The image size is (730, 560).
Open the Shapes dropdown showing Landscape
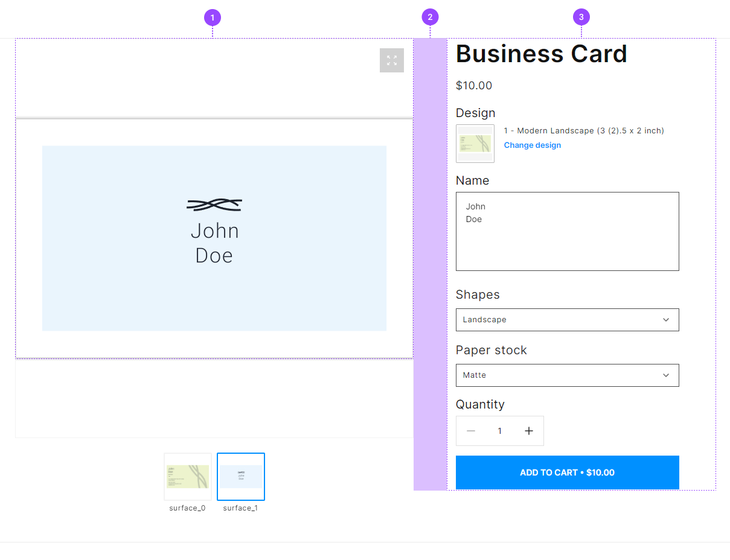coord(567,320)
